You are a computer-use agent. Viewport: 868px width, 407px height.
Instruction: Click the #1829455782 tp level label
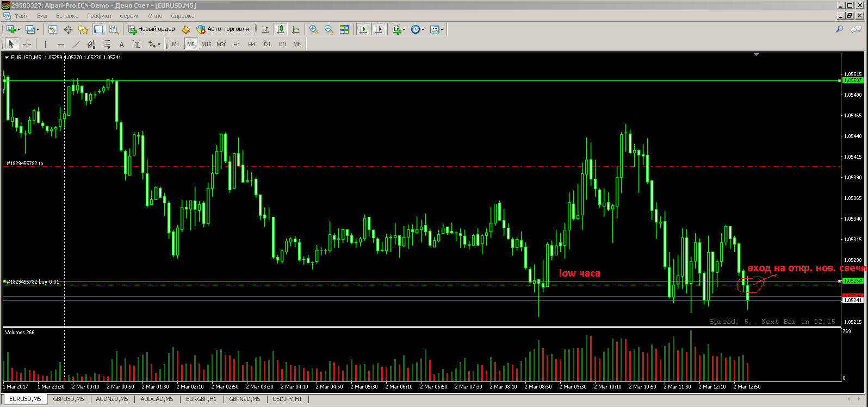(x=25, y=164)
